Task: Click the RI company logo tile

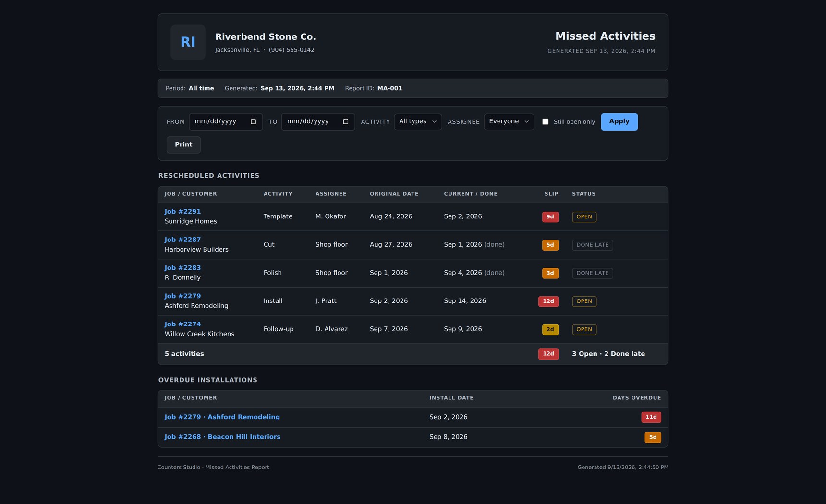Action: coord(188,42)
